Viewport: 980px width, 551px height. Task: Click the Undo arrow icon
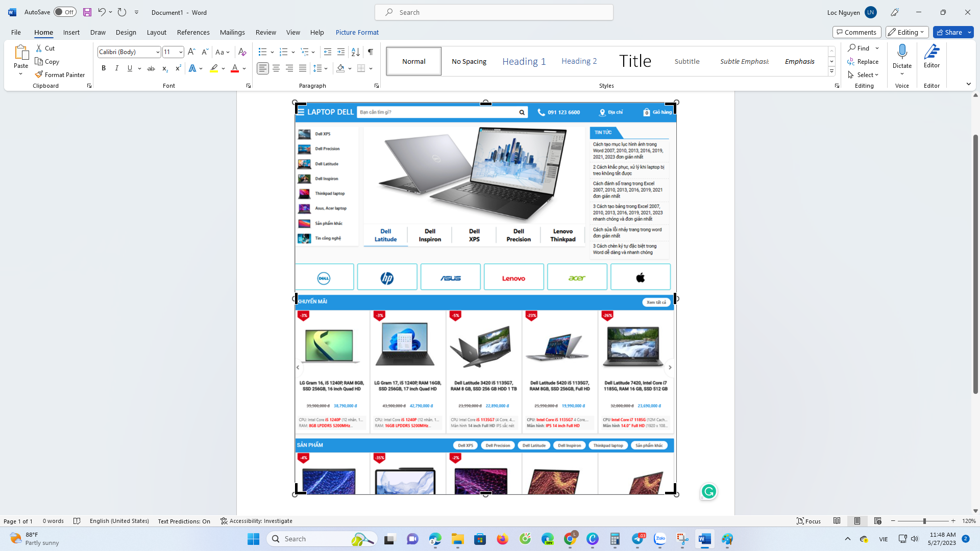point(102,12)
